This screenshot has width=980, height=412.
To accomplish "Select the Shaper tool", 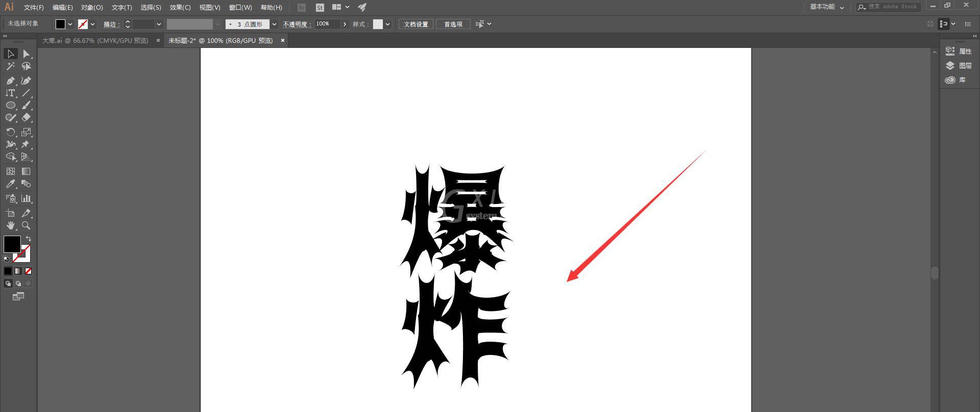I will coord(10,117).
